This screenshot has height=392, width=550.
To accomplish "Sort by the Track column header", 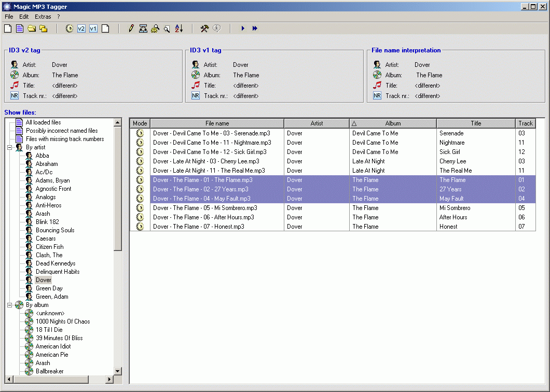I will pos(526,123).
